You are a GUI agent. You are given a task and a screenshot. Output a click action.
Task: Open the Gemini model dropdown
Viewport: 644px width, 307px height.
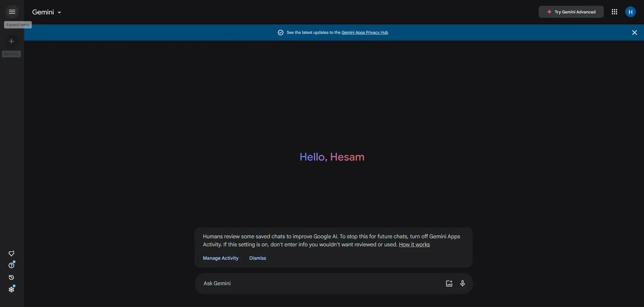47,12
